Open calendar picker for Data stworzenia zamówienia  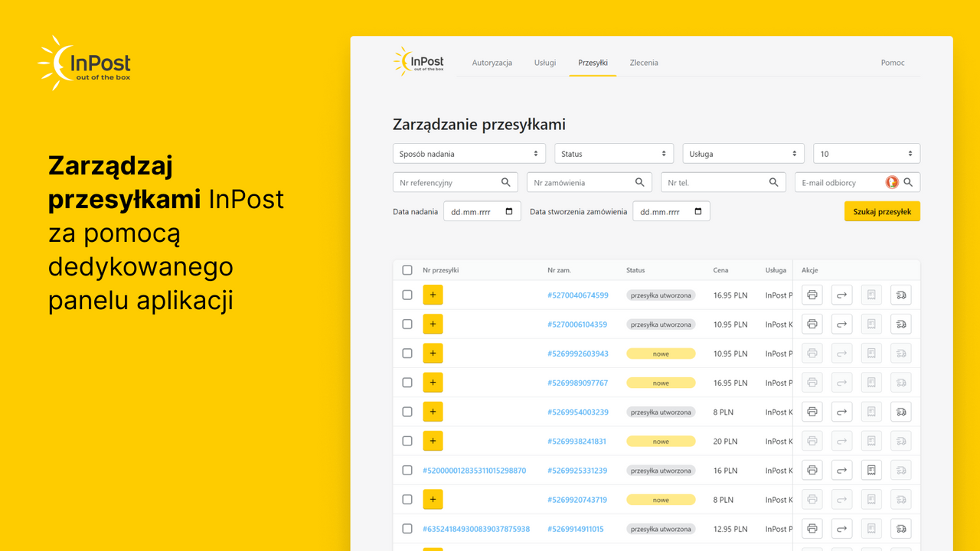(698, 211)
